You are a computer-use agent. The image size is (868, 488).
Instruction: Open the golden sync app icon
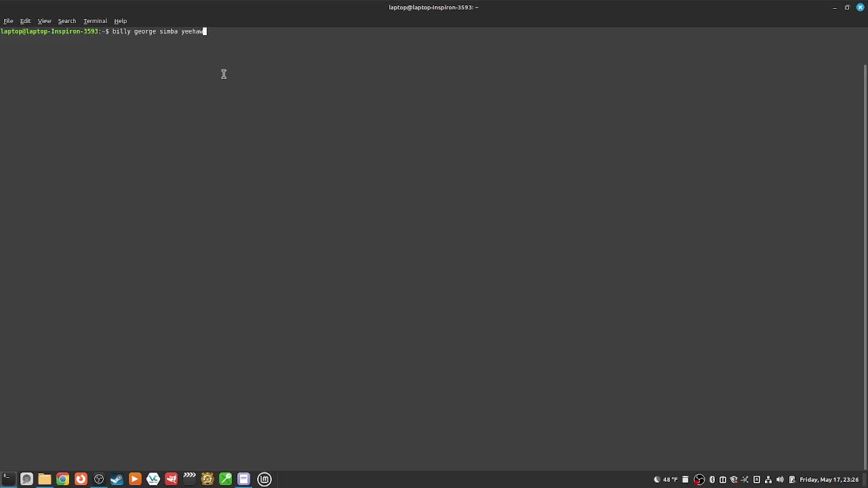point(208,479)
